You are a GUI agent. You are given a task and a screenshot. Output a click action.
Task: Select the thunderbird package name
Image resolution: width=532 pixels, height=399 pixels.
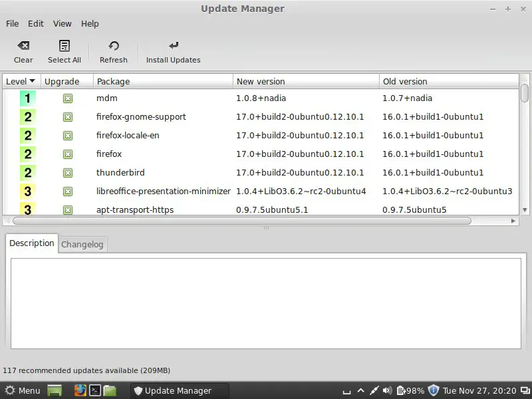pos(120,173)
